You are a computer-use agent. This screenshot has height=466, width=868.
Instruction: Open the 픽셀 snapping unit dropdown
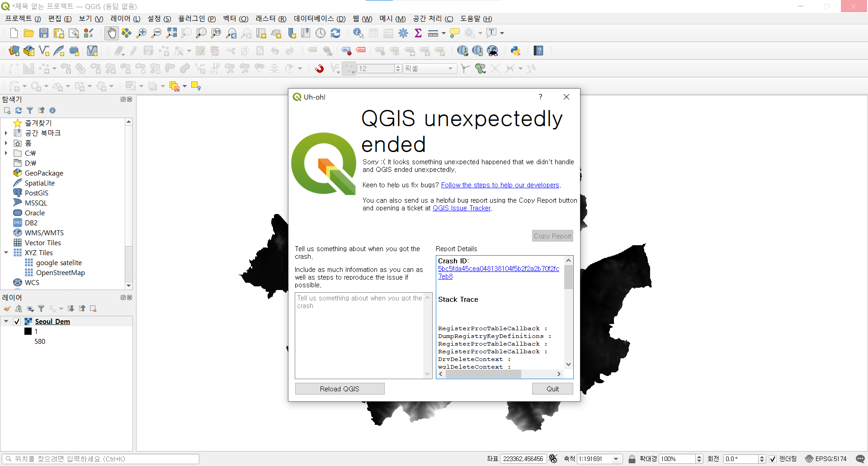click(450, 68)
